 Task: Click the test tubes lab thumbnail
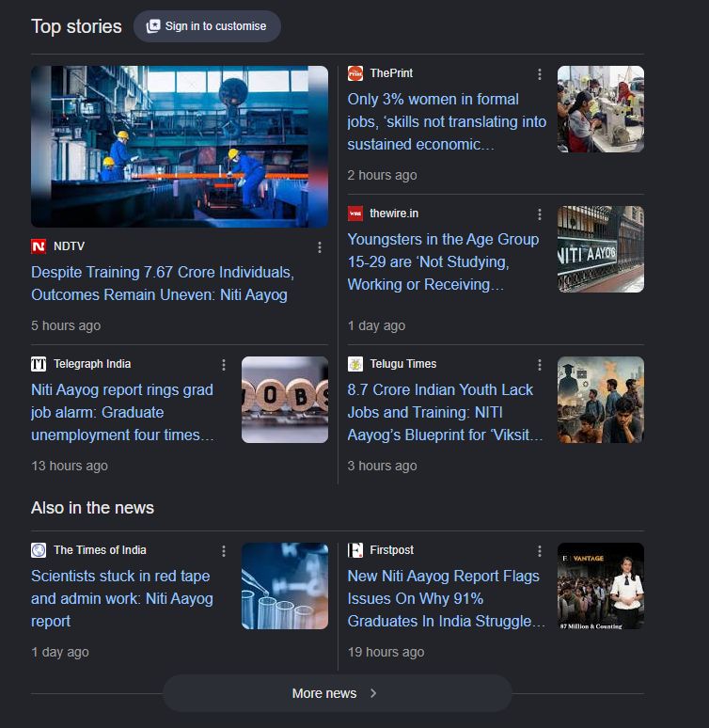pyautogui.click(x=285, y=586)
